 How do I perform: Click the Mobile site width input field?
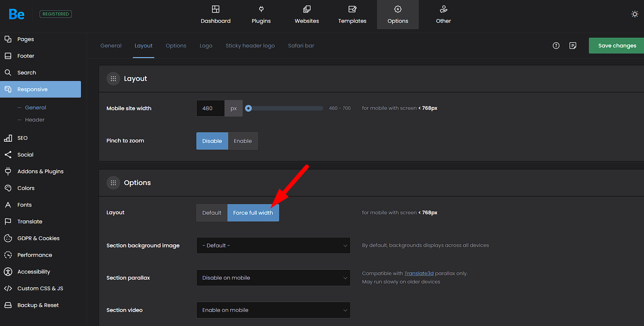pos(210,108)
